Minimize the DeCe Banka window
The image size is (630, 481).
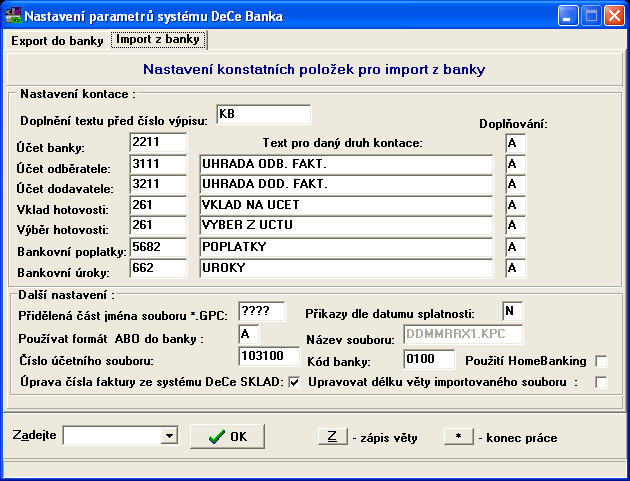568,16
